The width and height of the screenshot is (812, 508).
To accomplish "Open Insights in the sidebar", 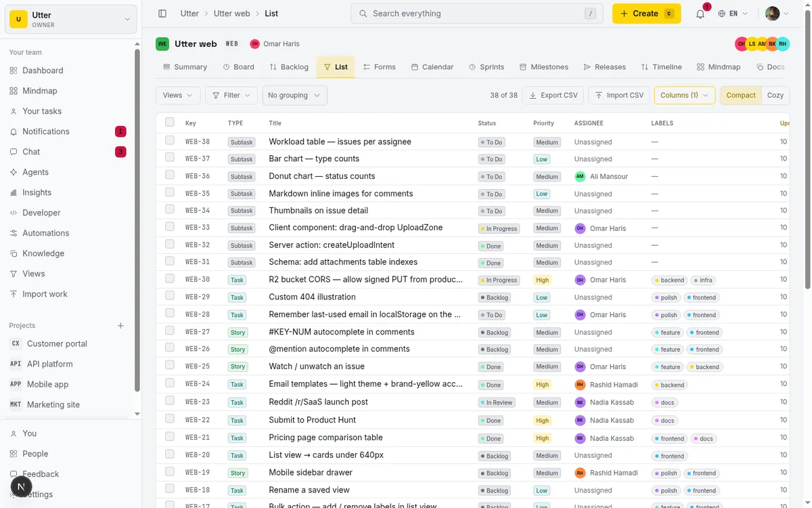I will (x=70, y=192).
